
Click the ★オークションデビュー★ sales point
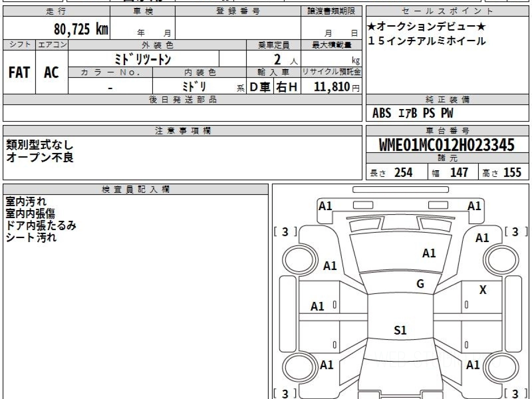click(427, 27)
